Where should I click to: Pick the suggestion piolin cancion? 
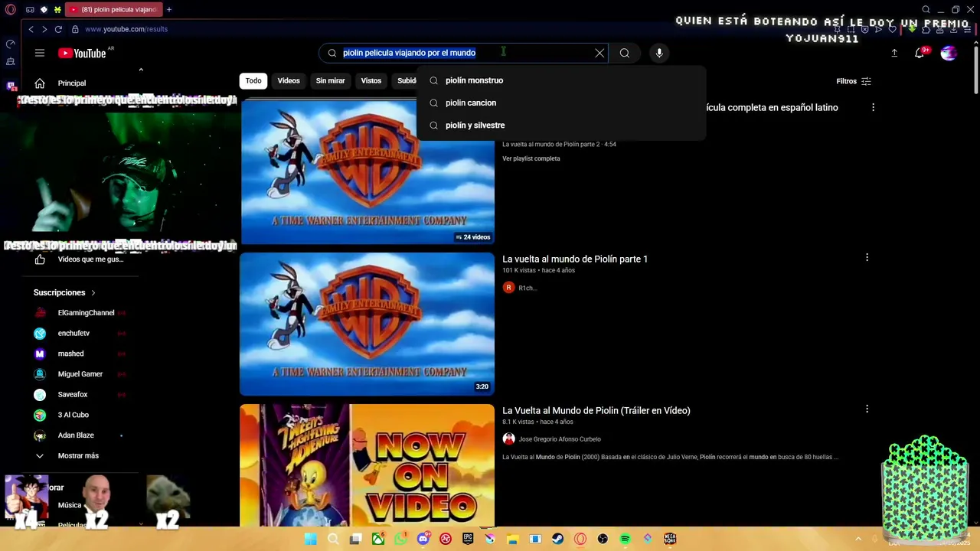pos(560,103)
